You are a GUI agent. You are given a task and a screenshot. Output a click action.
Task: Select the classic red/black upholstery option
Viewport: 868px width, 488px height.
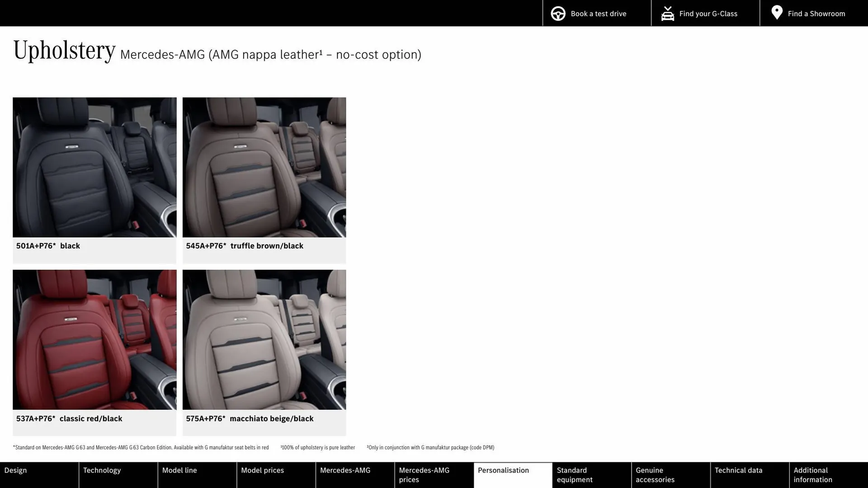(x=94, y=340)
